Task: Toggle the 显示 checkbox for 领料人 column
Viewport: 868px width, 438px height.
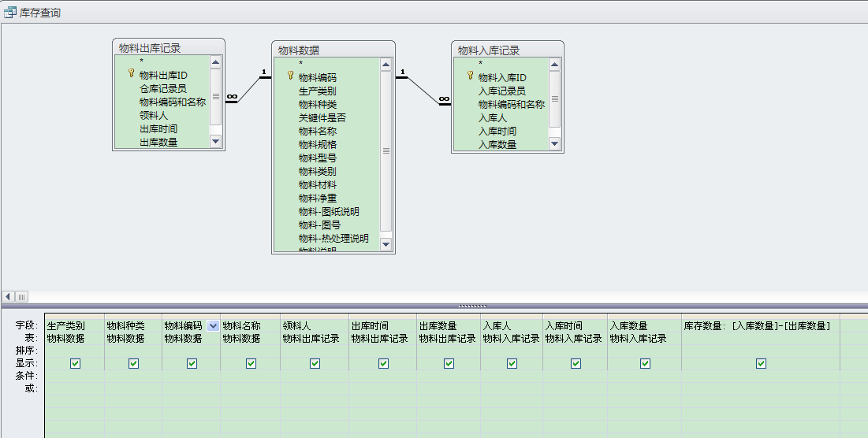Action: [x=315, y=363]
